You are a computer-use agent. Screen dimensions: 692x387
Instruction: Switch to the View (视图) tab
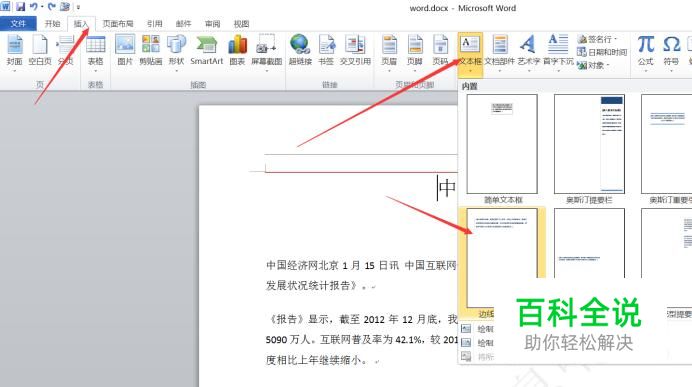tap(241, 23)
